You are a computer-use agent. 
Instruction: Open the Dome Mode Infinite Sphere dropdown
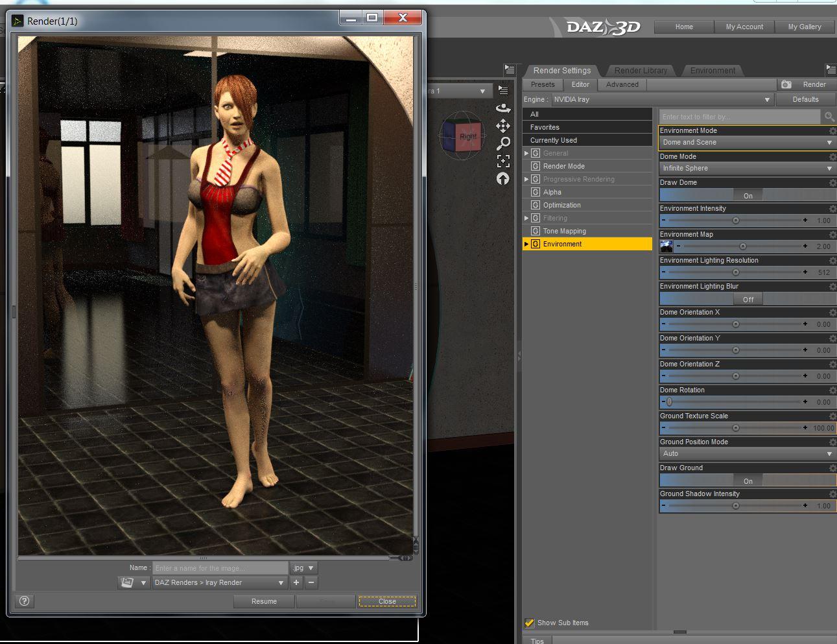[748, 169]
